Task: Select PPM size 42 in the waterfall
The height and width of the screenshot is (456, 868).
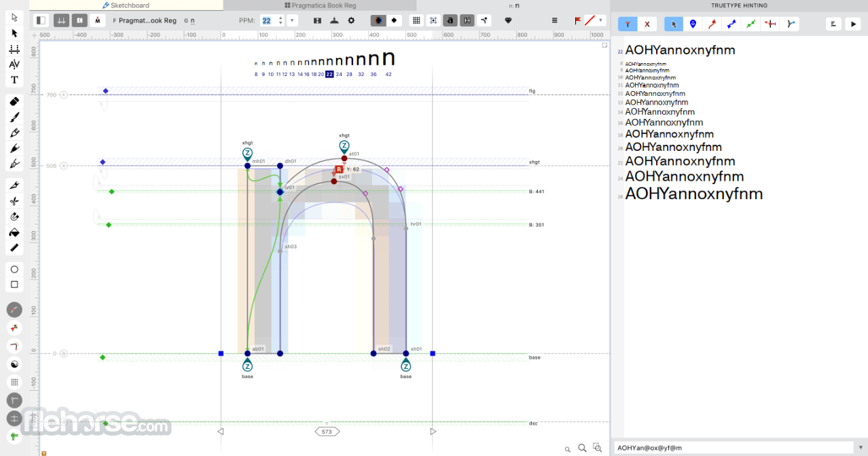Action: 388,74
